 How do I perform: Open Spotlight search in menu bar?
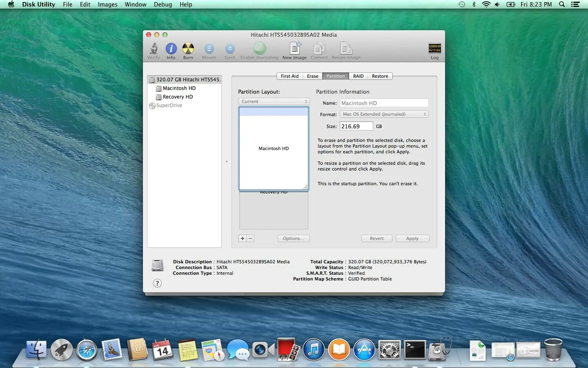[x=562, y=4]
